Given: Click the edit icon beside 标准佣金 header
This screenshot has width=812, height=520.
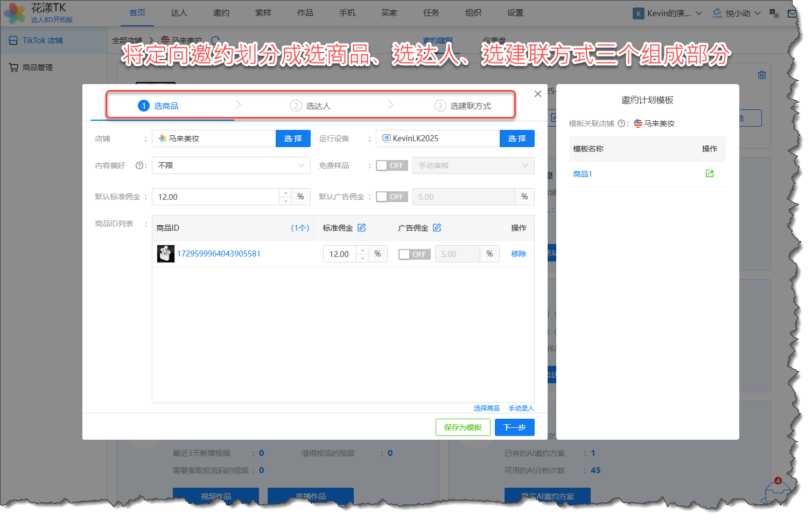Looking at the screenshot, I should click(x=362, y=228).
